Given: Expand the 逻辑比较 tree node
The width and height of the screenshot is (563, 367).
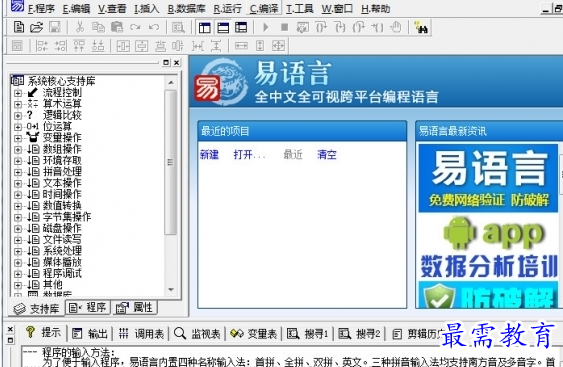Looking at the screenshot, I should [18, 116].
